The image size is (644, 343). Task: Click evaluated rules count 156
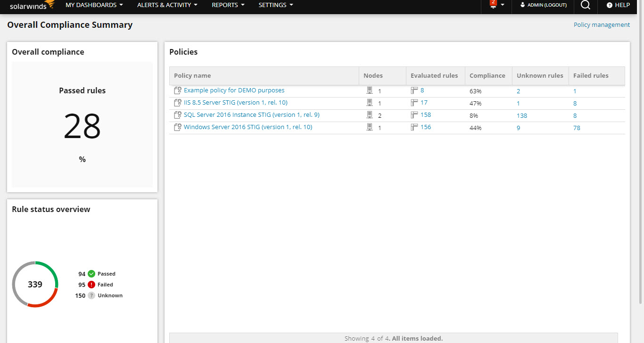[426, 127]
